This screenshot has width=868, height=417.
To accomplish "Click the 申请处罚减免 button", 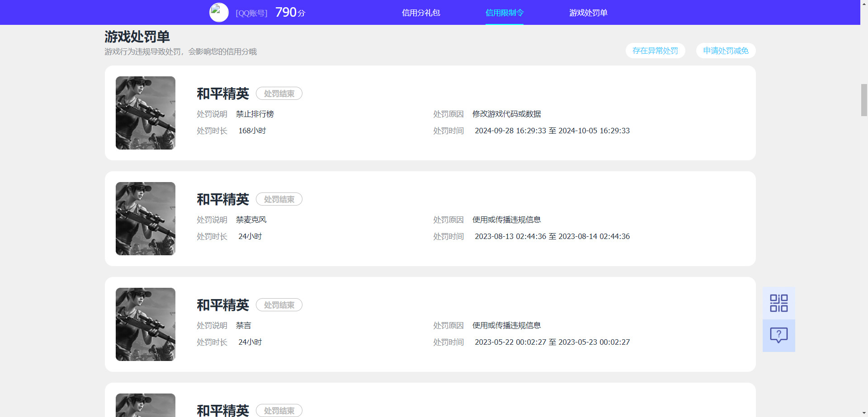I will pos(726,51).
